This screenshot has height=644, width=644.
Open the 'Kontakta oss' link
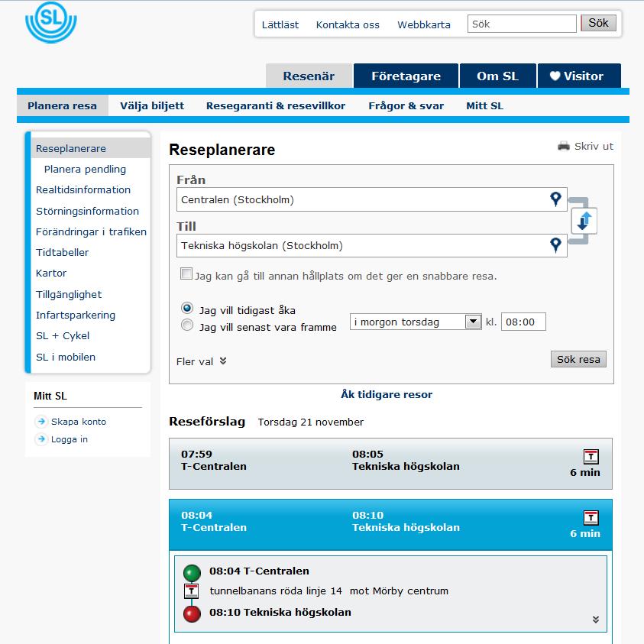coord(348,24)
